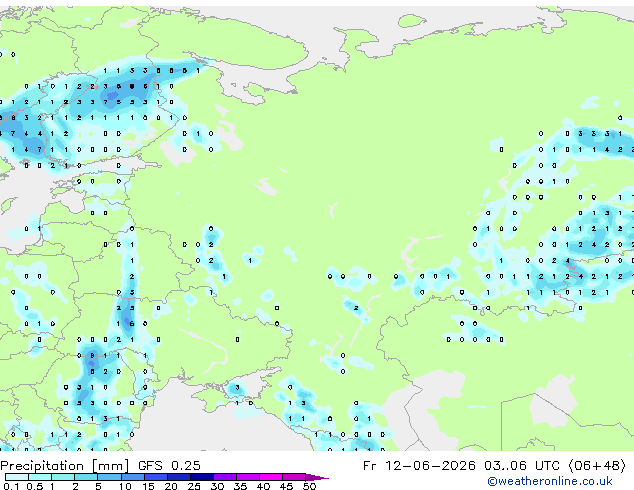Select the above-50 arrow at legend end
This screenshot has width=634, height=490.
click(x=317, y=477)
